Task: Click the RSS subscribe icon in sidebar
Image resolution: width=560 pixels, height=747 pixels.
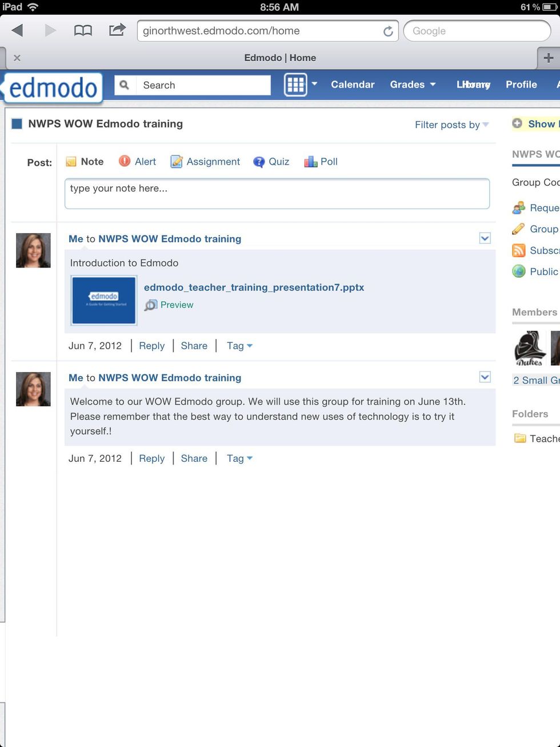Action: pyautogui.click(x=518, y=250)
